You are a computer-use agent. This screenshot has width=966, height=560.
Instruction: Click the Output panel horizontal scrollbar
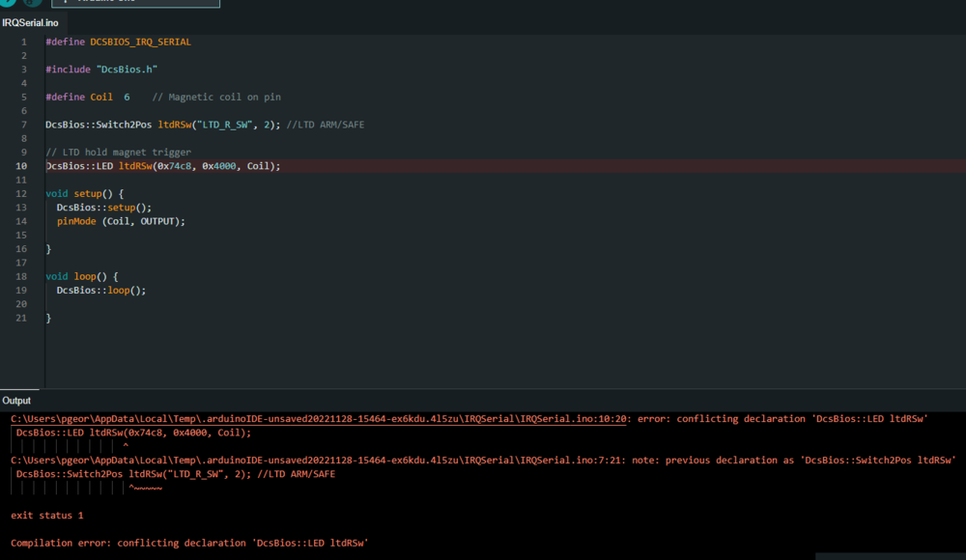[x=889, y=556]
